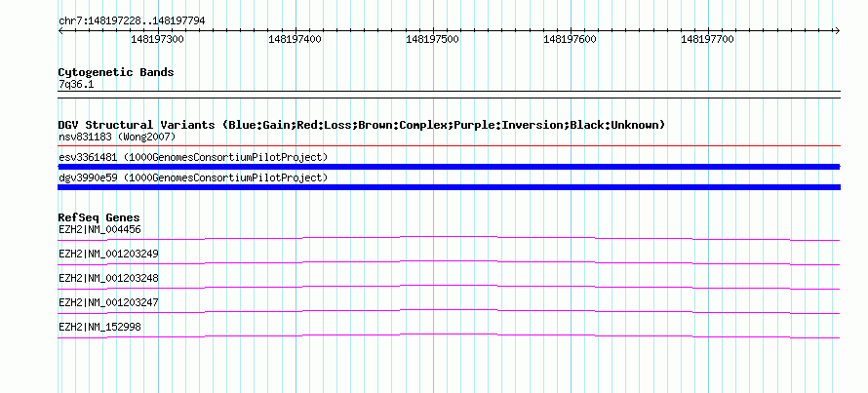Click the chr7:148197228..148197794 region label
868x393 pixels.
coord(132,20)
